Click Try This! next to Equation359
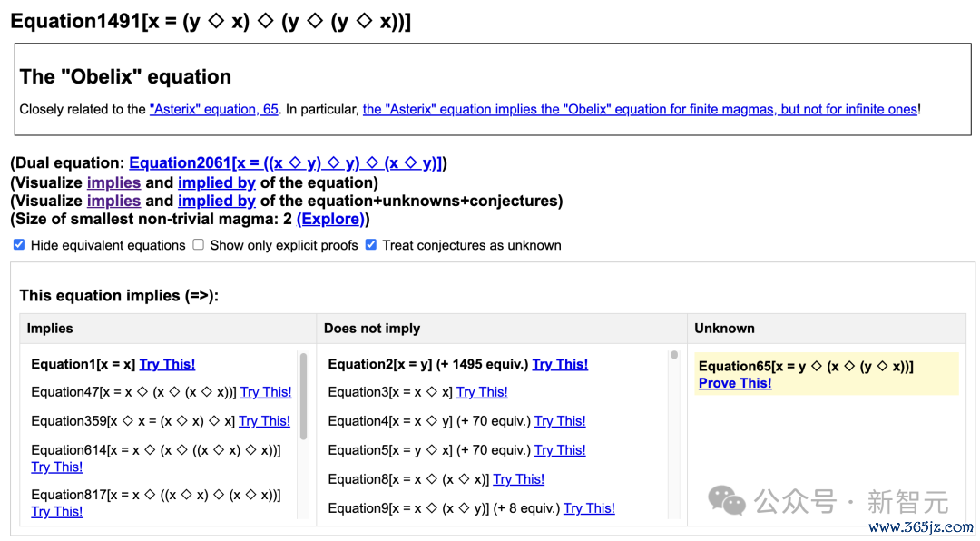 [264, 421]
